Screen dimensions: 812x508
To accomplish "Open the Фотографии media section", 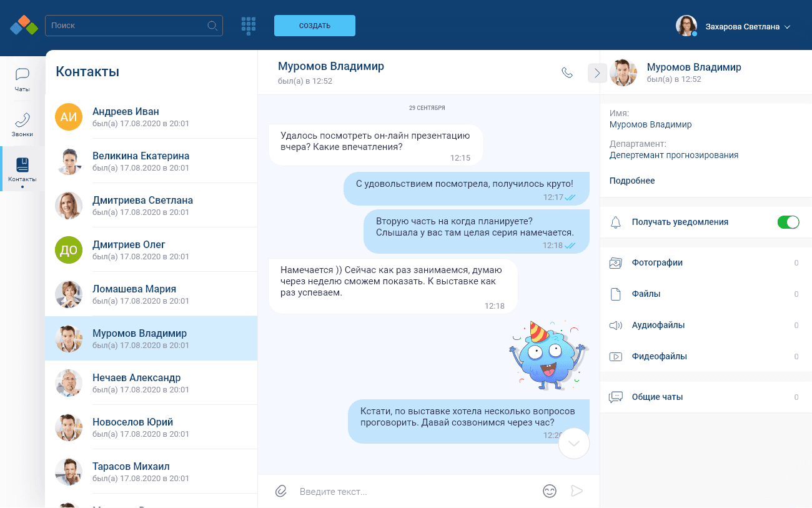I will [x=656, y=262].
